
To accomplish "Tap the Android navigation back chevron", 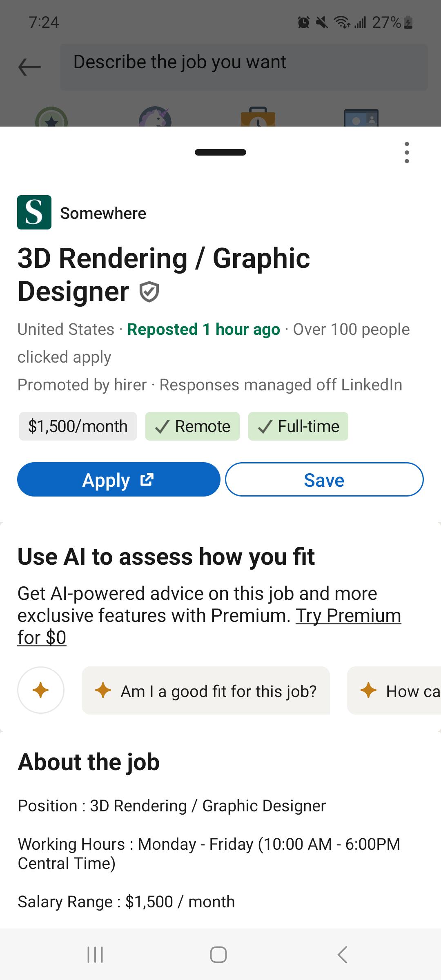I will click(343, 955).
